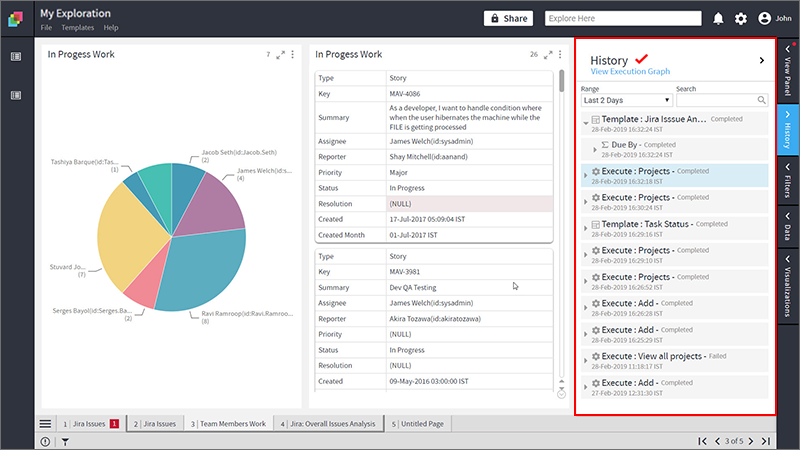Click the alert info icon in status bar
Viewport: 800px width, 450px height.
(x=45, y=442)
